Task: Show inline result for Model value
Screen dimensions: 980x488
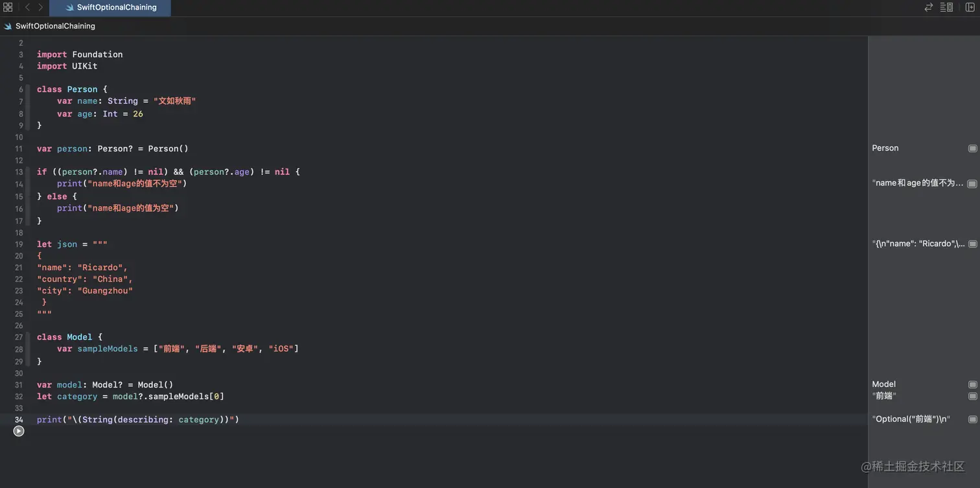Action: [x=972, y=384]
